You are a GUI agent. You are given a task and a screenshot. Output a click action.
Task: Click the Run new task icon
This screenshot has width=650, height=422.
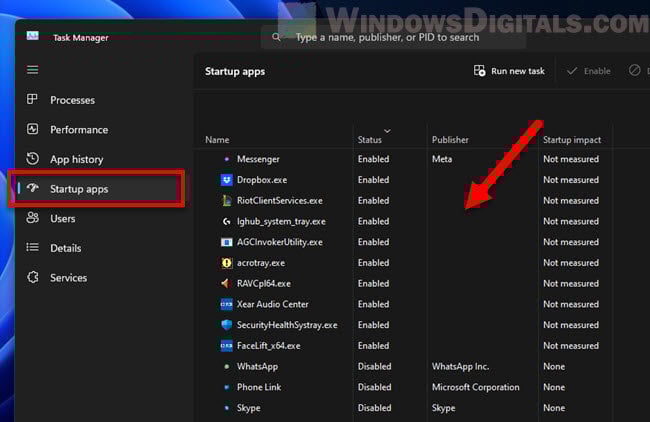(x=479, y=71)
